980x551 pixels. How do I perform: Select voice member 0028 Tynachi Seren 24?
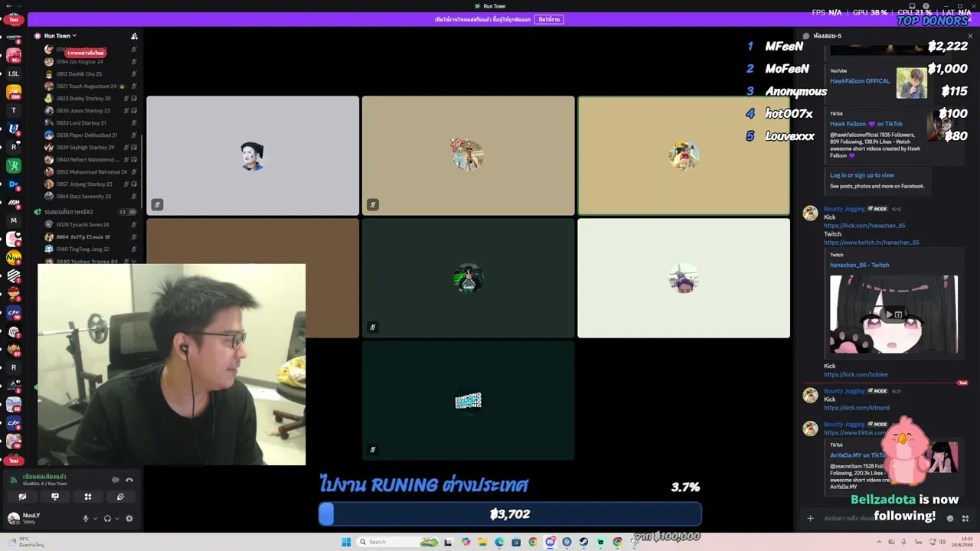click(90, 225)
